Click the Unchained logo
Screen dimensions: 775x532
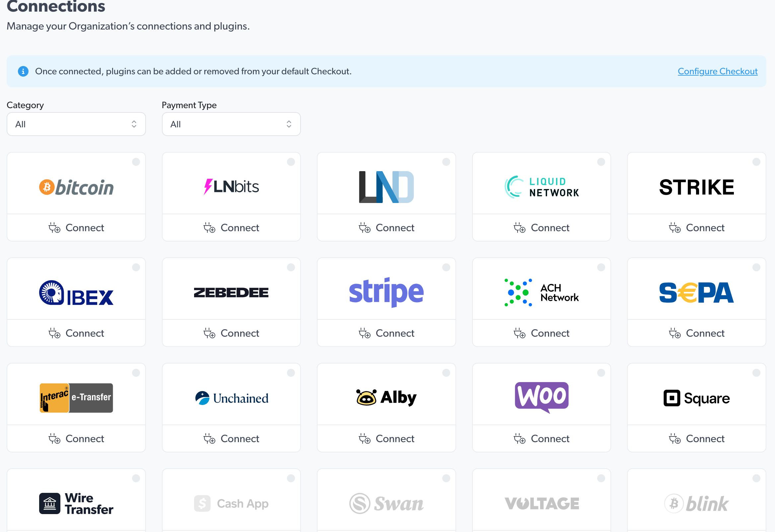pyautogui.click(x=232, y=398)
